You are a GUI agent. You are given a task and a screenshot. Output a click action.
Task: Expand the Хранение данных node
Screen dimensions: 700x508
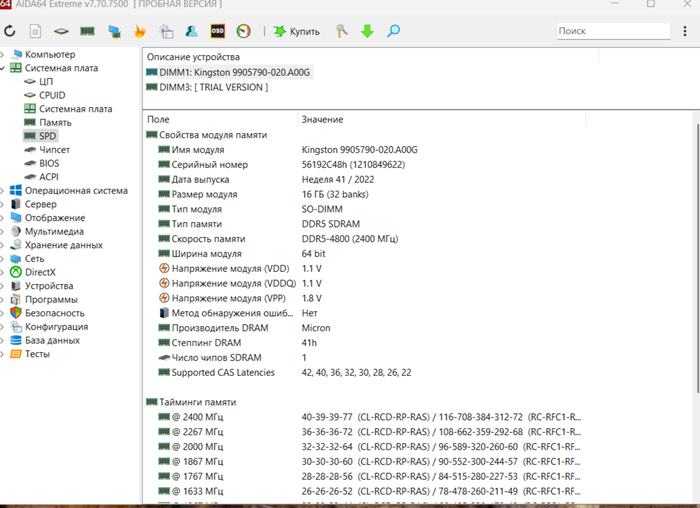tap(2, 245)
